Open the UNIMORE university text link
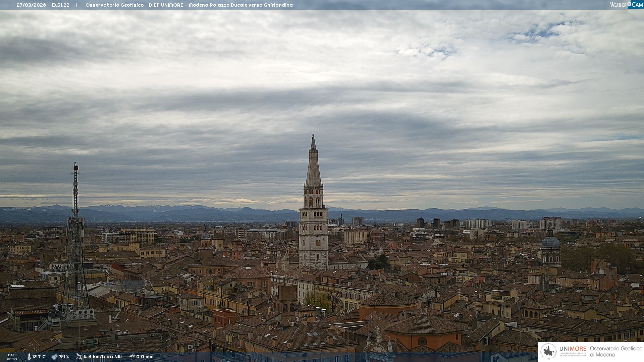644x362 pixels. [573, 349]
